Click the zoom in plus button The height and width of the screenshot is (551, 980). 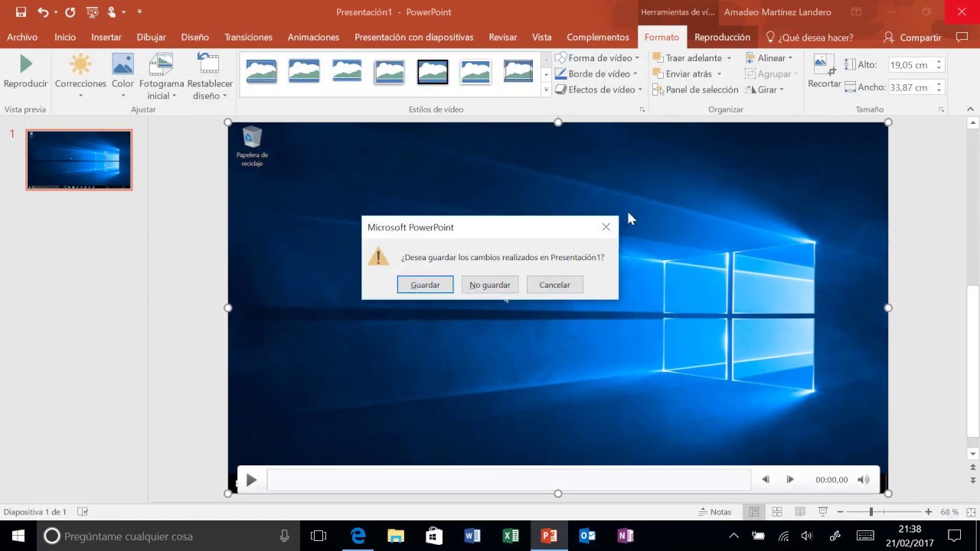(929, 512)
